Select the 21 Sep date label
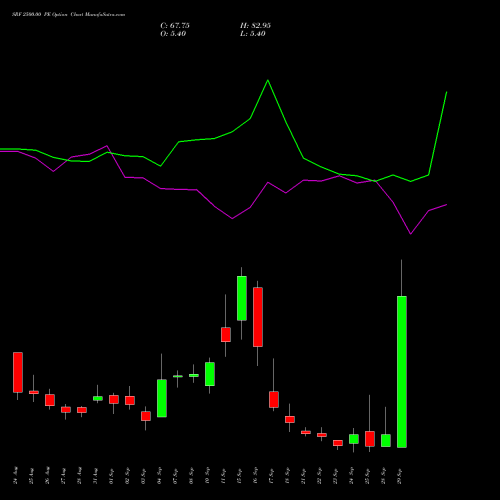This screenshot has width=500, height=500. click(x=304, y=475)
